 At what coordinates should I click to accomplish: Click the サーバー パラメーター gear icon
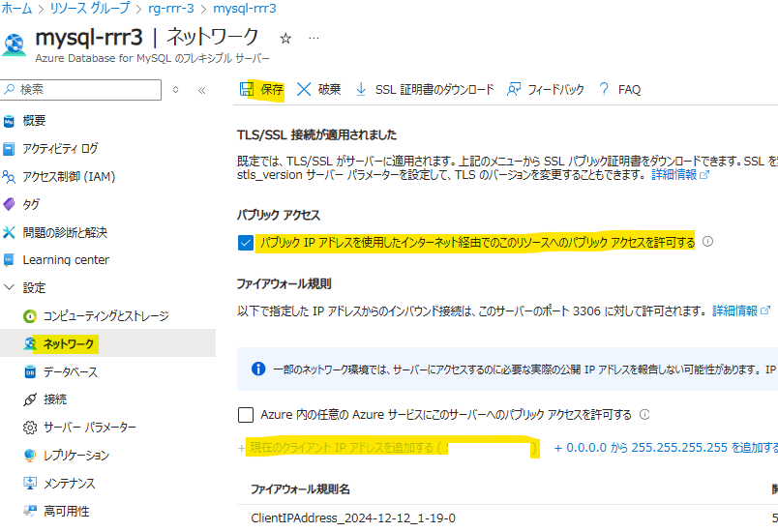coord(30,428)
